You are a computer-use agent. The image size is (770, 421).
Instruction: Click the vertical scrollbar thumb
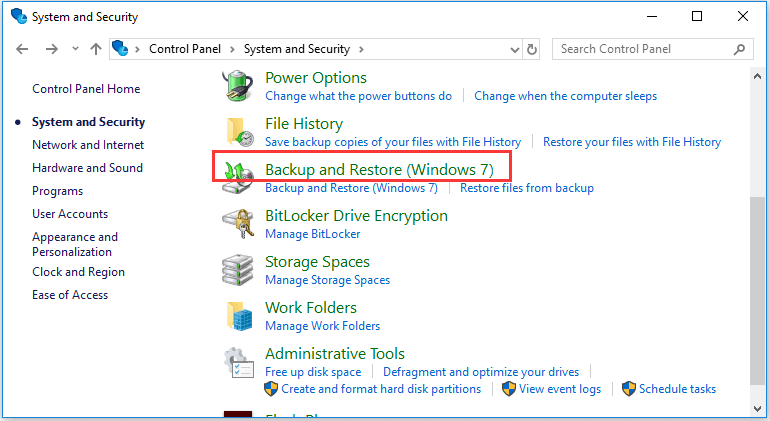(x=760, y=290)
